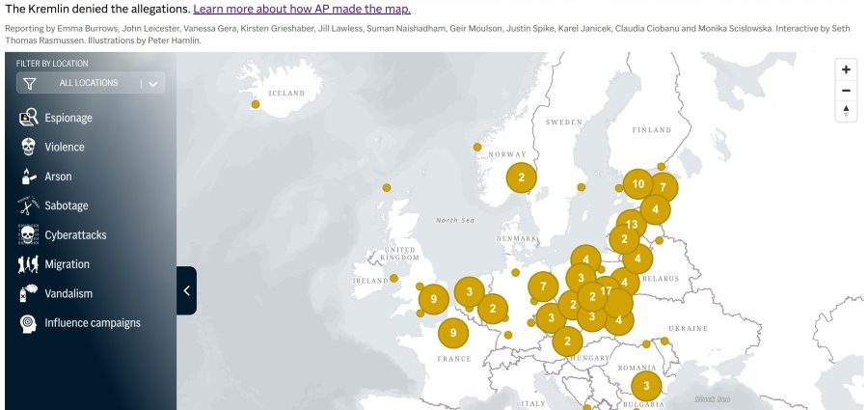
Task: Select the Migration people icon
Action: tap(28, 263)
